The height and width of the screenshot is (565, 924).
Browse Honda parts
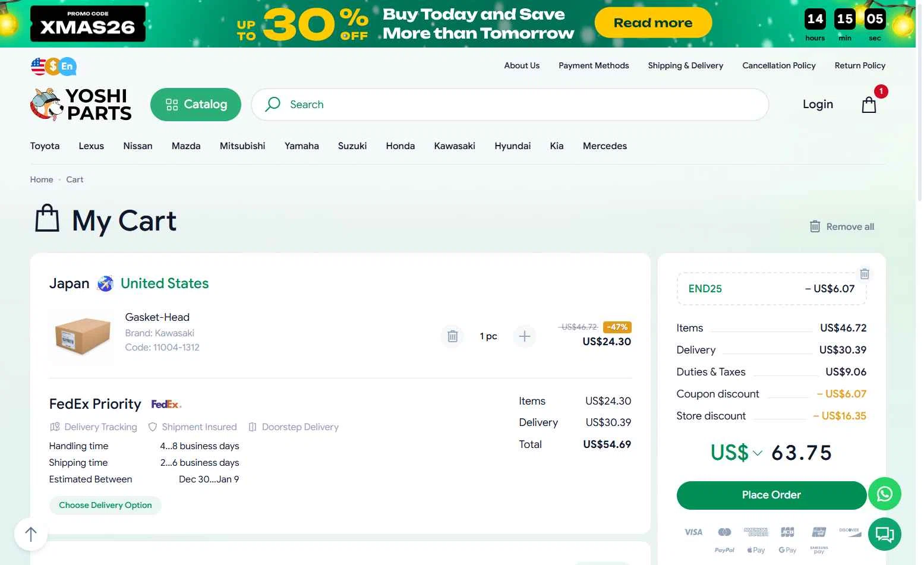[x=400, y=146]
